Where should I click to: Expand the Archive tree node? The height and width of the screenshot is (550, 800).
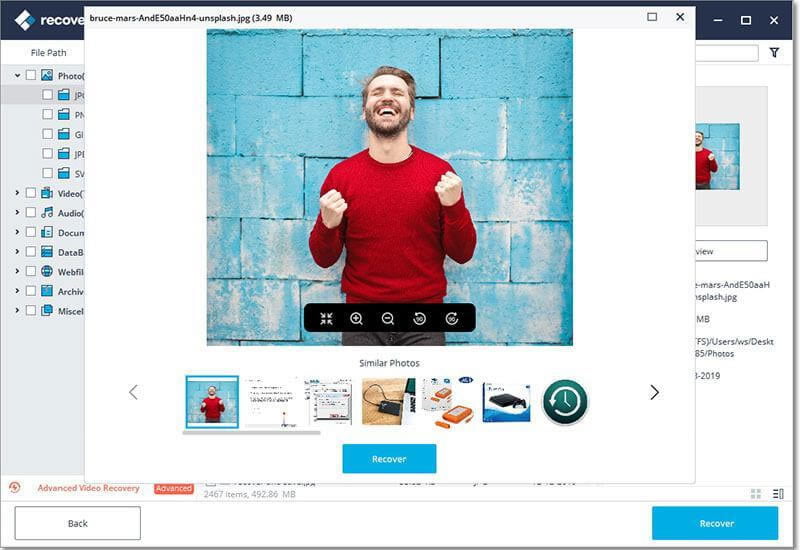point(17,291)
